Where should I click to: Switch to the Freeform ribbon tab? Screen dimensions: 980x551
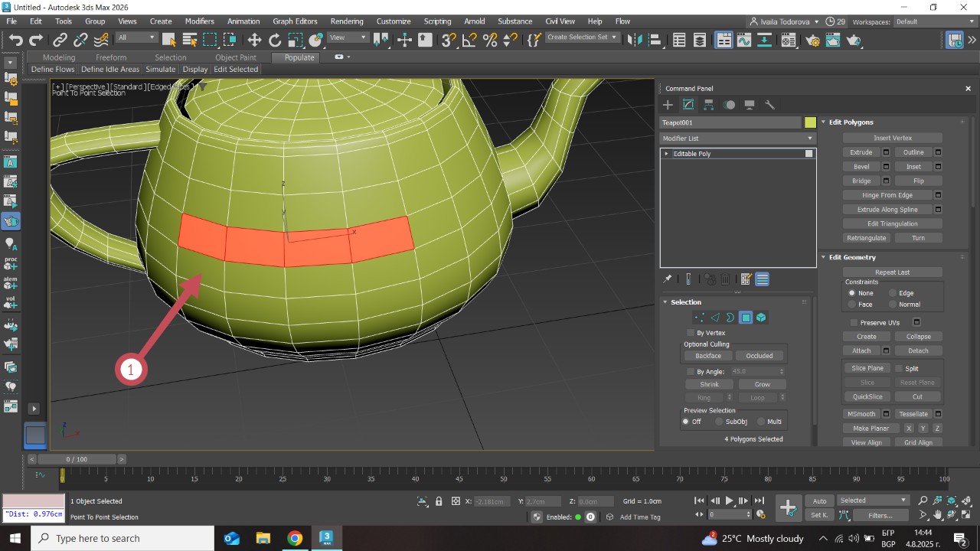111,57
